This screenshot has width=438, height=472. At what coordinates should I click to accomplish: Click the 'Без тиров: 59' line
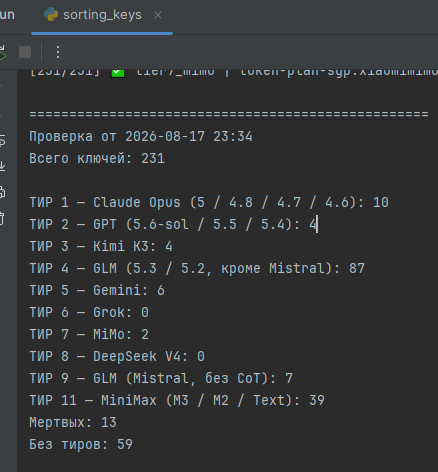coord(81,444)
